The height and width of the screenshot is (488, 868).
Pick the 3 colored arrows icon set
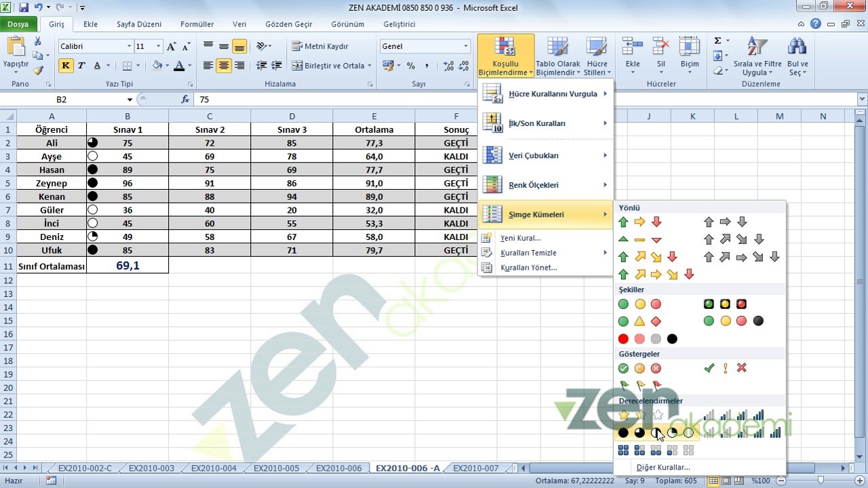[x=639, y=222]
